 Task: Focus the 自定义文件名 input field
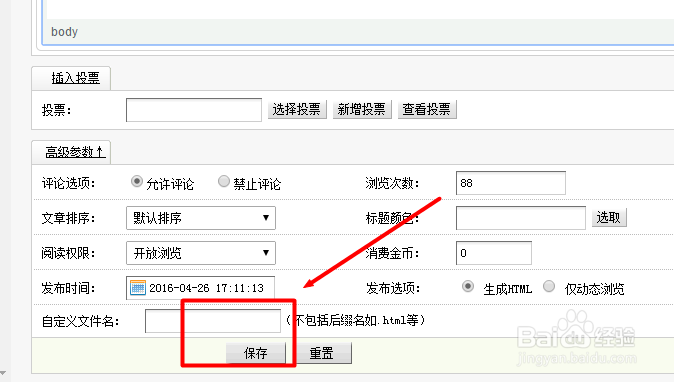click(213, 321)
